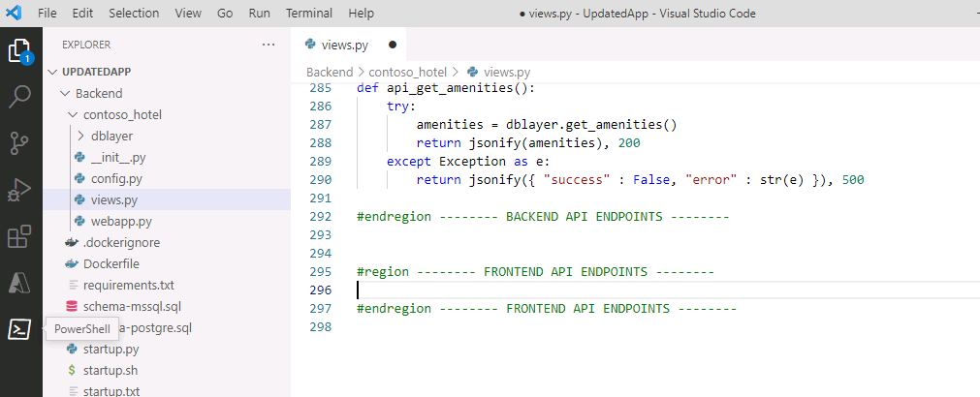Open the Extensions view
This screenshot has height=397, width=980.
(20, 235)
